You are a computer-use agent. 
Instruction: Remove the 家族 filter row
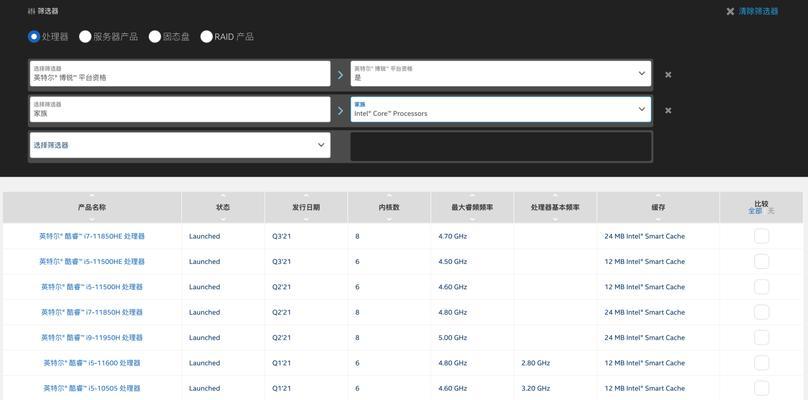(668, 110)
